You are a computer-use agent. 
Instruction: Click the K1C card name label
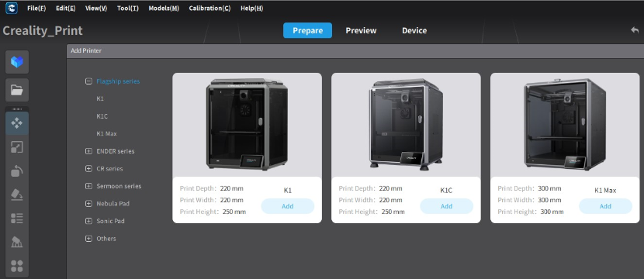[x=446, y=191]
